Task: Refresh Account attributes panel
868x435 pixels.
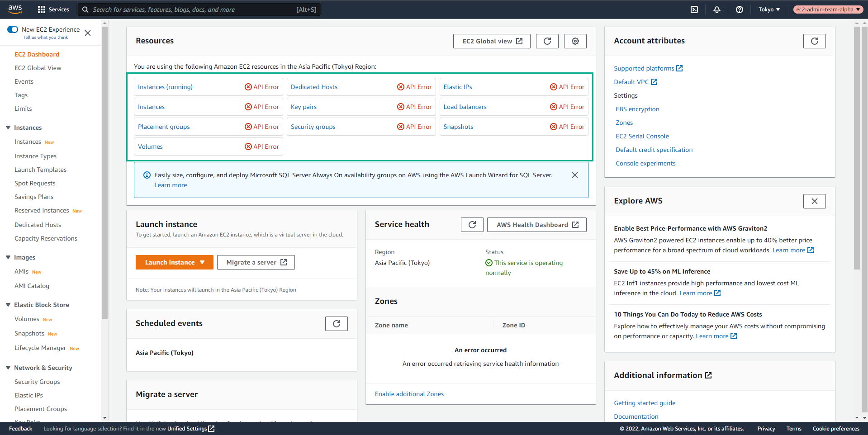Action: click(815, 41)
